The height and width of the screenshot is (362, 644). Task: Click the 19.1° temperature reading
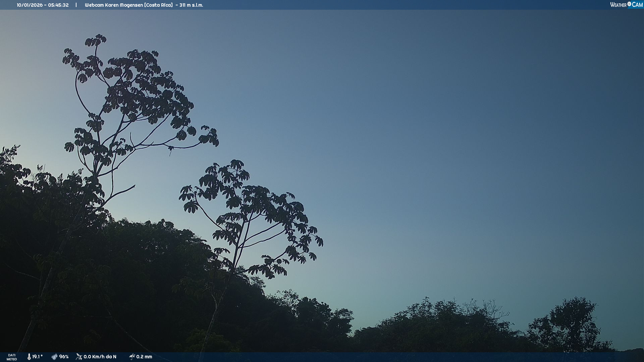click(x=37, y=357)
